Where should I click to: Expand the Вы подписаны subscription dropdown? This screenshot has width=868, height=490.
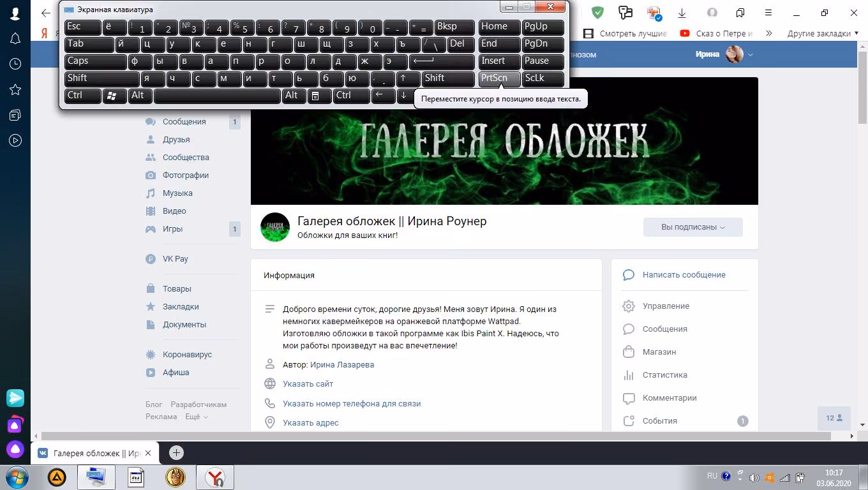pyautogui.click(x=693, y=227)
